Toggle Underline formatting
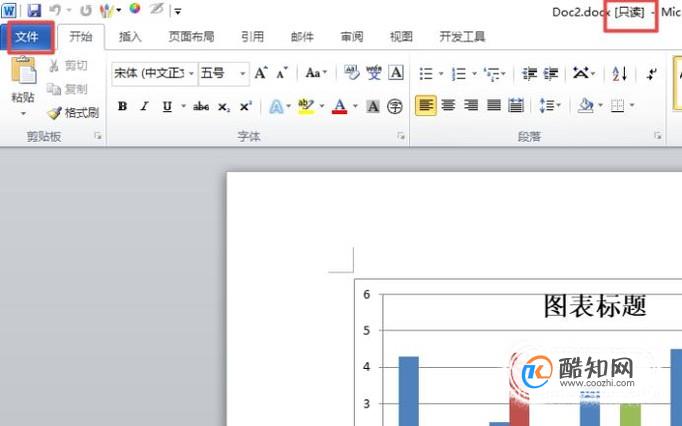The height and width of the screenshot is (426, 682). pyautogui.click(x=167, y=106)
